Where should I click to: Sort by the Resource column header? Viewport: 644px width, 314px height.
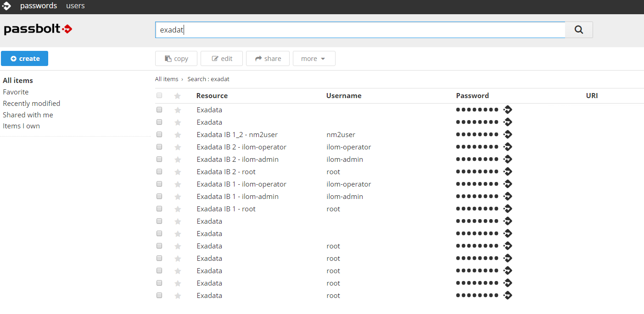pyautogui.click(x=212, y=96)
